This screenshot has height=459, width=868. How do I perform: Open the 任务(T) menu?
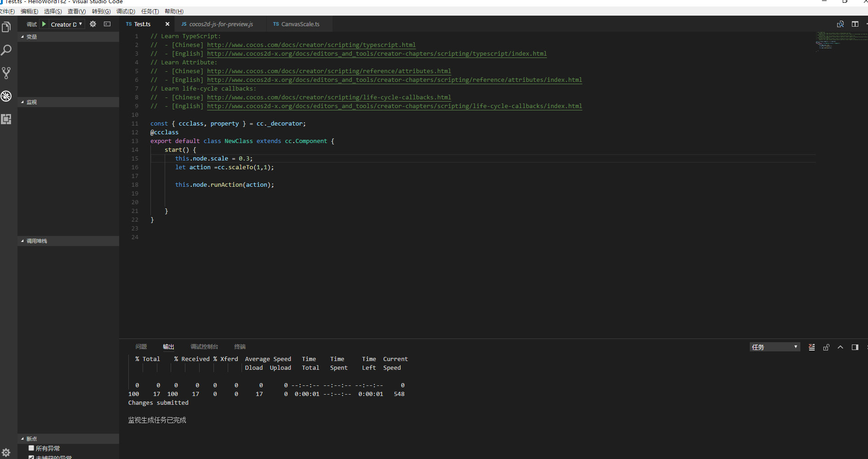point(150,11)
